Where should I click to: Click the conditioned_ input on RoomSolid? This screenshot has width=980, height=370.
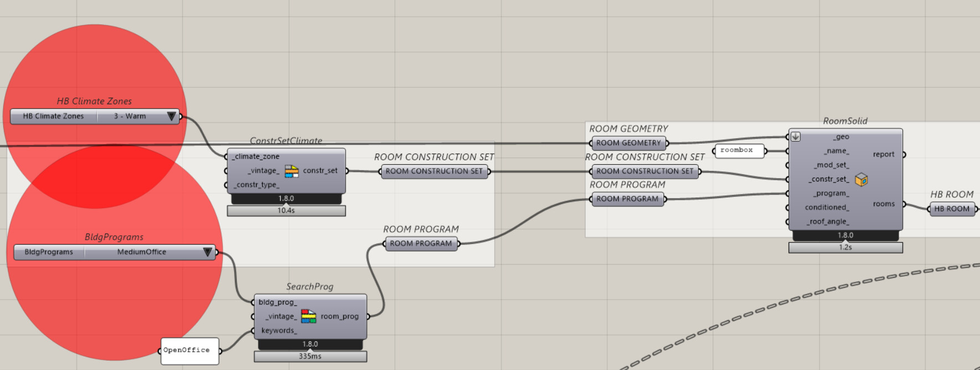pyautogui.click(x=826, y=207)
